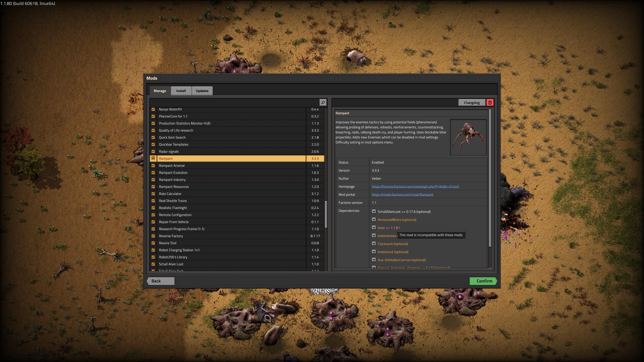Image resolution: width=644 pixels, height=362 pixels.
Task: Toggle Rate Calculator checkbox
Action: [153, 193]
